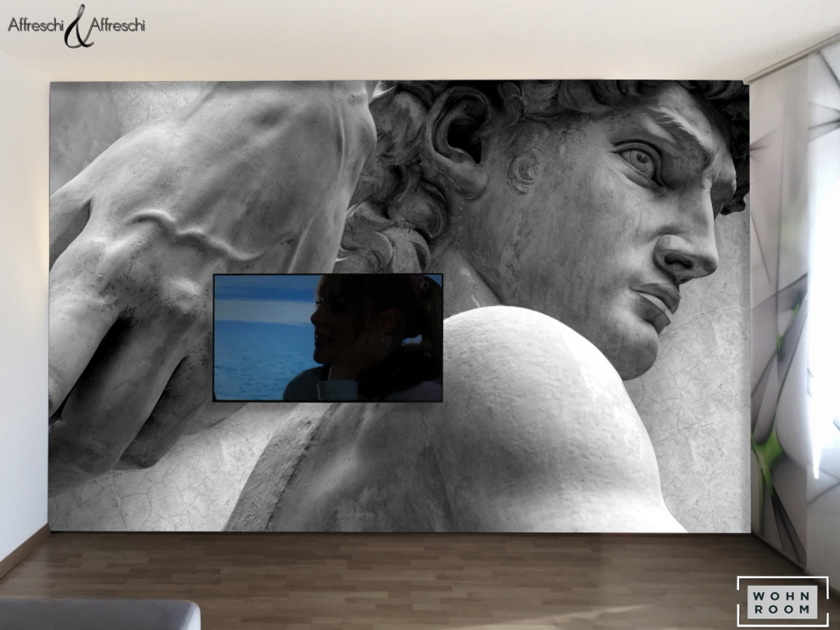The width and height of the screenshot is (840, 630).
Task: Click the WOHN ROOM logo
Action: point(782,601)
